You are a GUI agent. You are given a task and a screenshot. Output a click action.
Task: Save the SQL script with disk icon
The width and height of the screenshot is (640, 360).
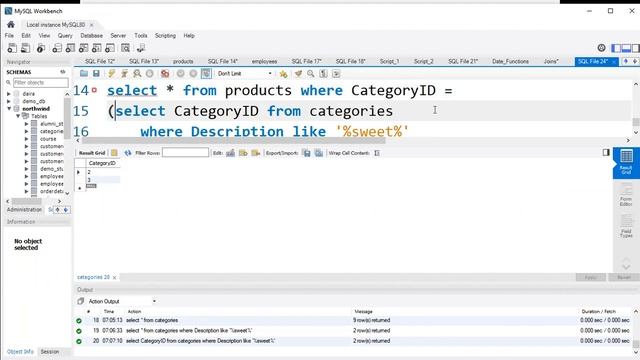(x=96, y=73)
